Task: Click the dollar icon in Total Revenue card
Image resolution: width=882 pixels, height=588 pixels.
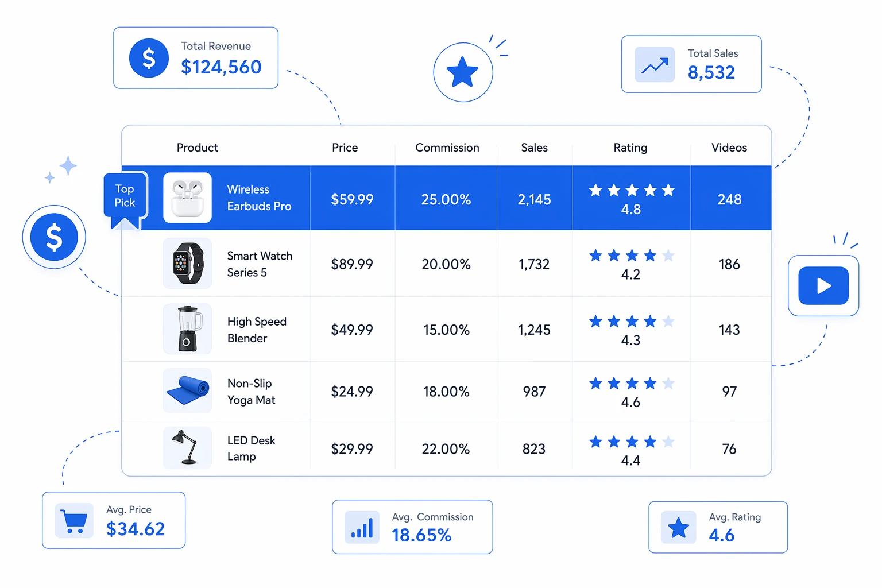Action: pos(149,58)
